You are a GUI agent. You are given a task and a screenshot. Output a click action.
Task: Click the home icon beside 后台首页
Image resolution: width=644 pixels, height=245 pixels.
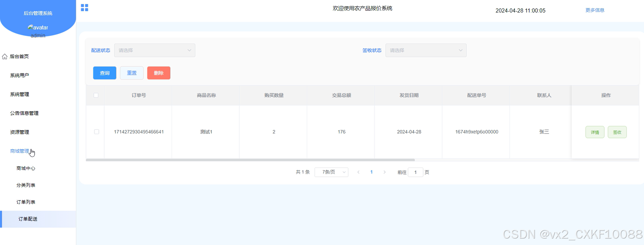[x=5, y=56]
